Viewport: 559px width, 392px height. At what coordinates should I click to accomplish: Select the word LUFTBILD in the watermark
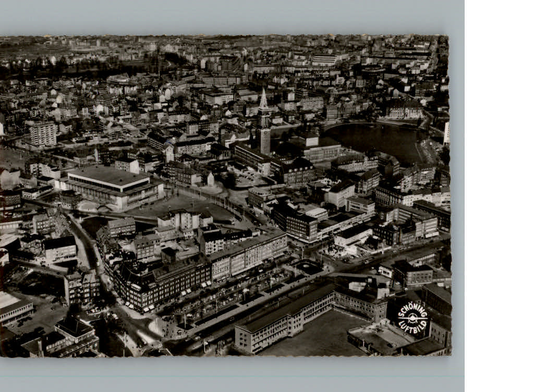pos(413,327)
